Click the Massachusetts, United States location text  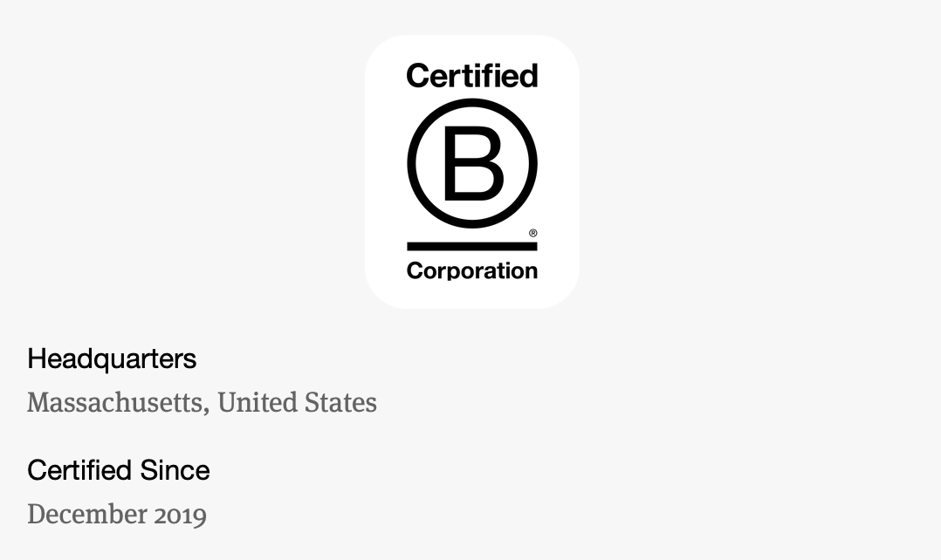point(202,402)
